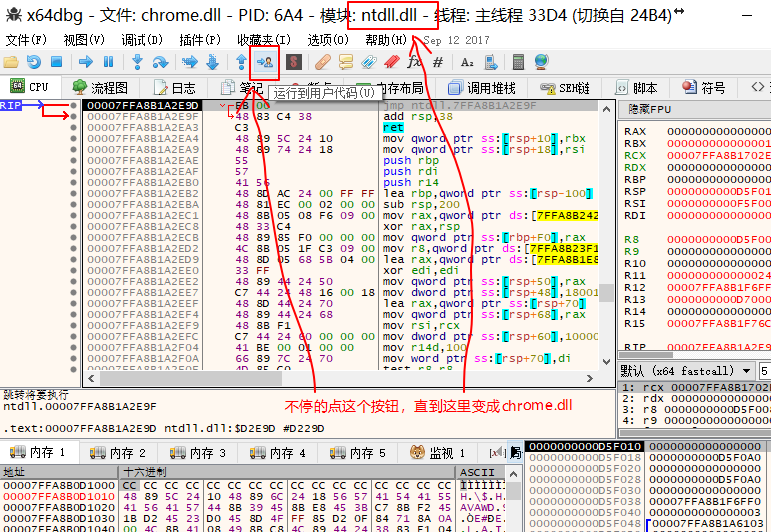Toggle breakpoint dot at address 00007FFA8B1A2EA4
771x532 pixels.
[x=73, y=139]
